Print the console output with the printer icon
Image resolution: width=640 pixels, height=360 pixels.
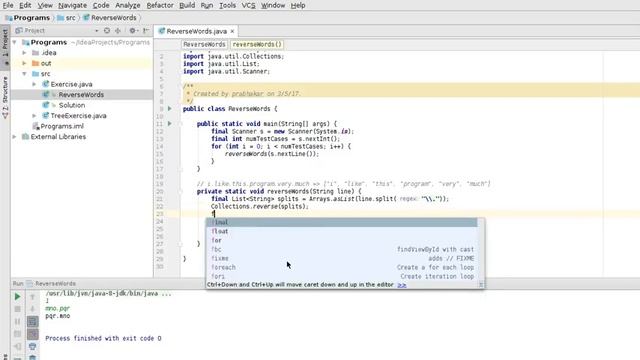[33, 347]
